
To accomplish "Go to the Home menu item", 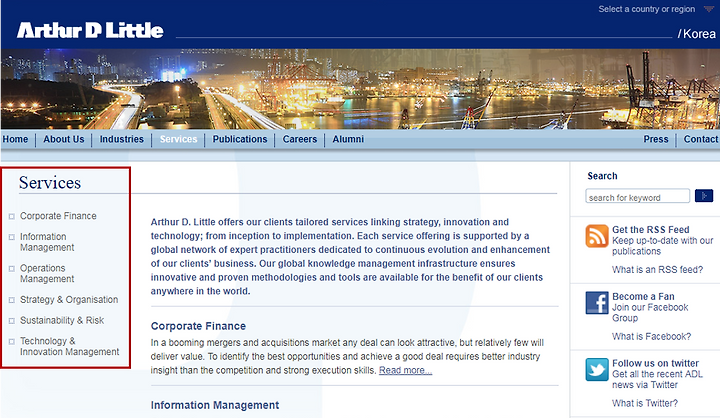I will click(15, 139).
